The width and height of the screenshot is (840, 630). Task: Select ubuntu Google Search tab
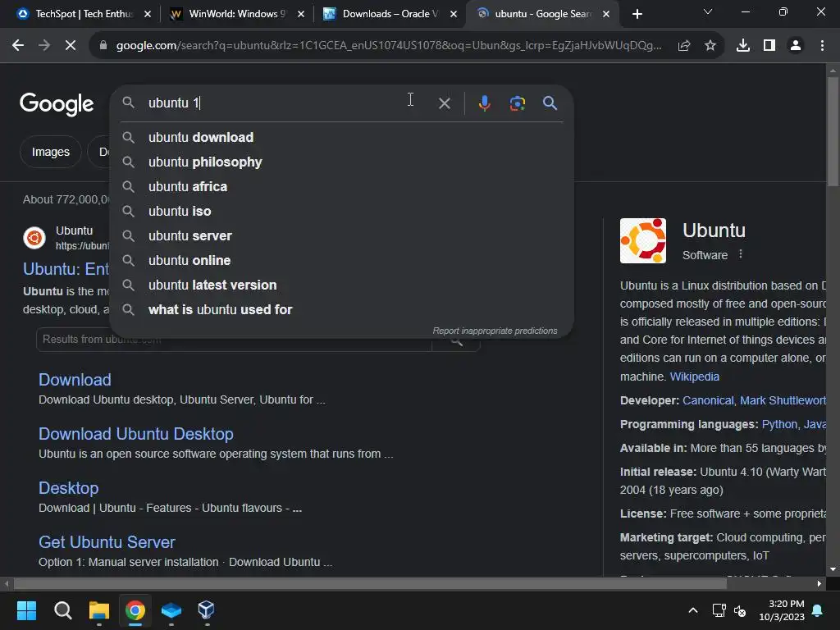tap(541, 14)
